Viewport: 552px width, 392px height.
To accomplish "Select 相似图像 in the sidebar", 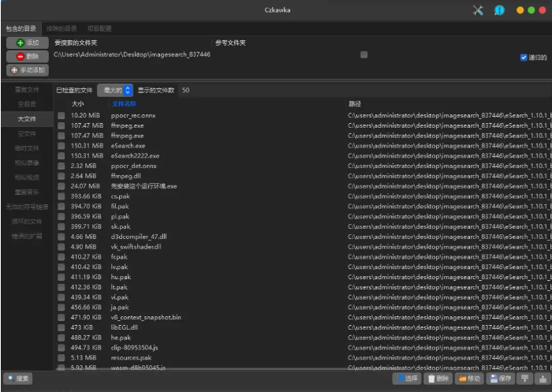I will tap(27, 163).
